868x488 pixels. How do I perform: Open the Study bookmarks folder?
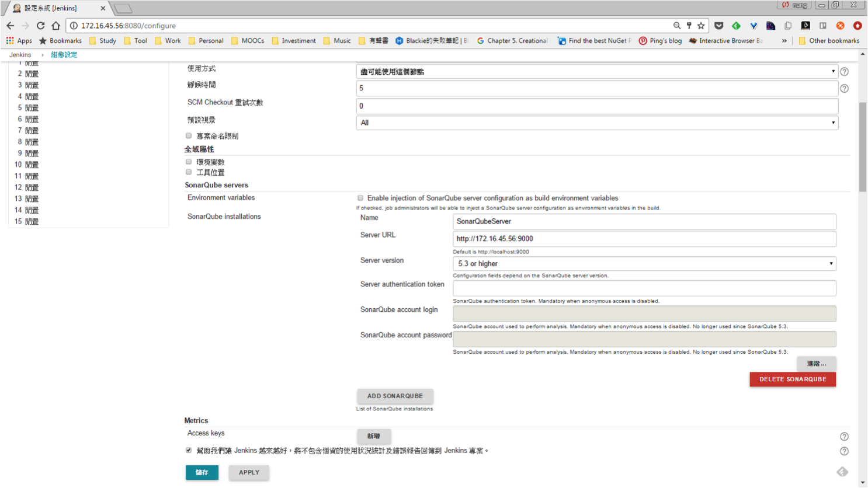coord(103,41)
